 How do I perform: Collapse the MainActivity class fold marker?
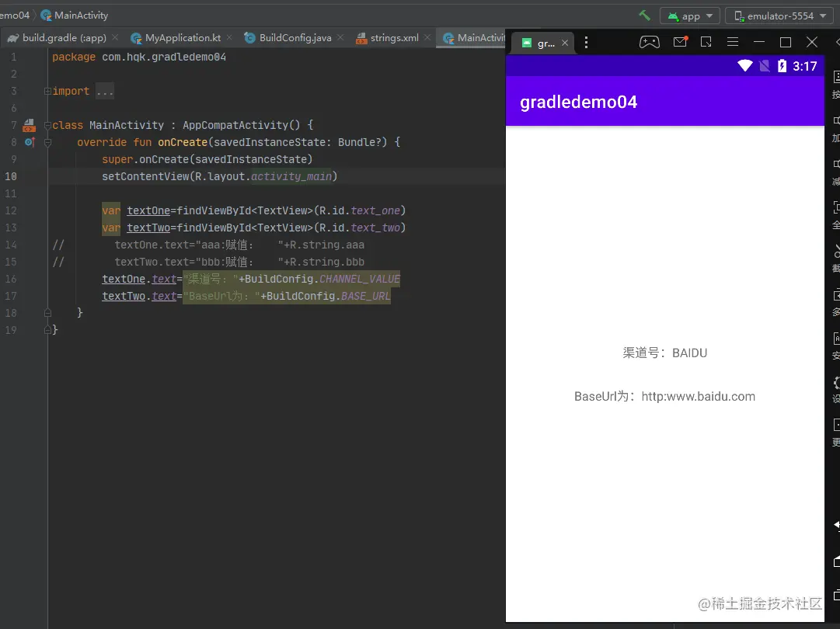point(47,126)
